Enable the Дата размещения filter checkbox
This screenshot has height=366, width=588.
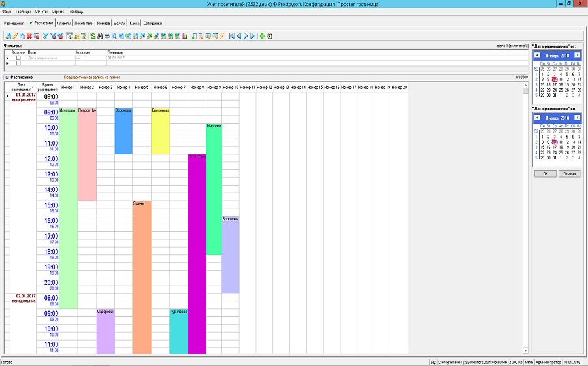coord(18,58)
